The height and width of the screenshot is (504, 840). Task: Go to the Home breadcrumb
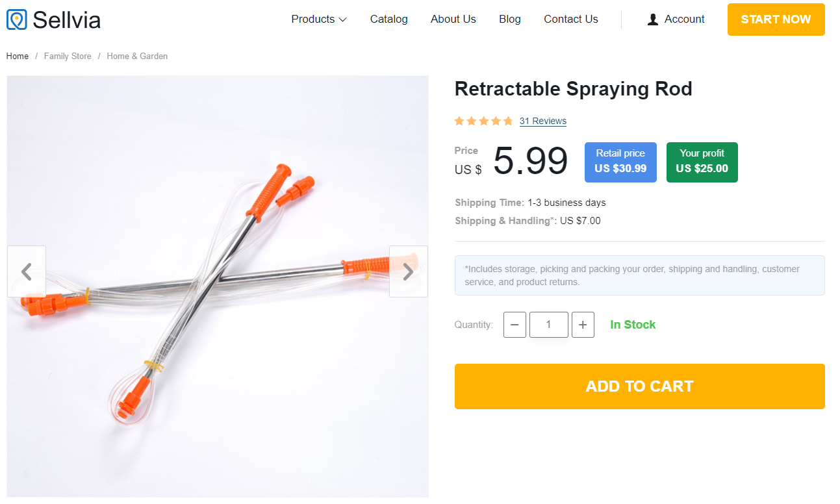coord(18,57)
